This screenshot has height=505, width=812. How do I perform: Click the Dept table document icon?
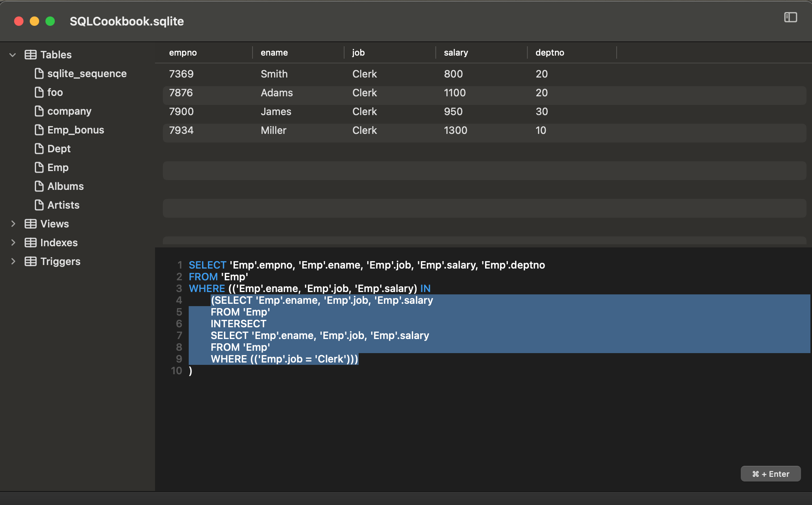39,148
